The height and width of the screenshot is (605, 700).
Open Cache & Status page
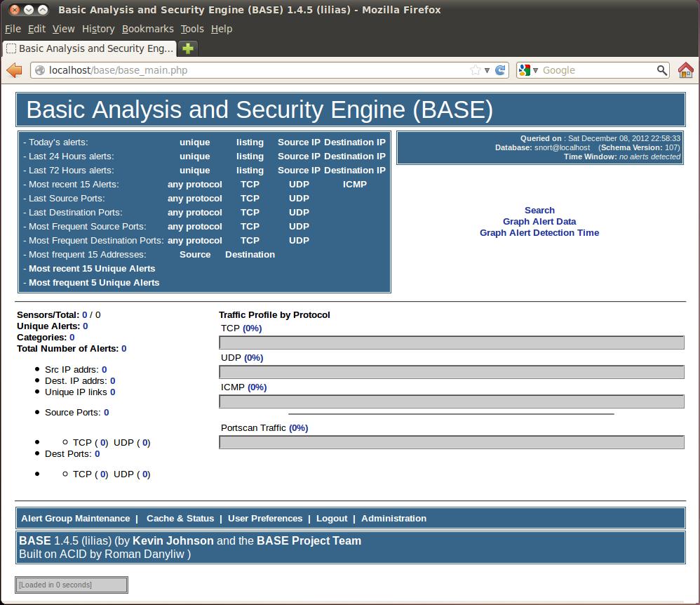[180, 518]
